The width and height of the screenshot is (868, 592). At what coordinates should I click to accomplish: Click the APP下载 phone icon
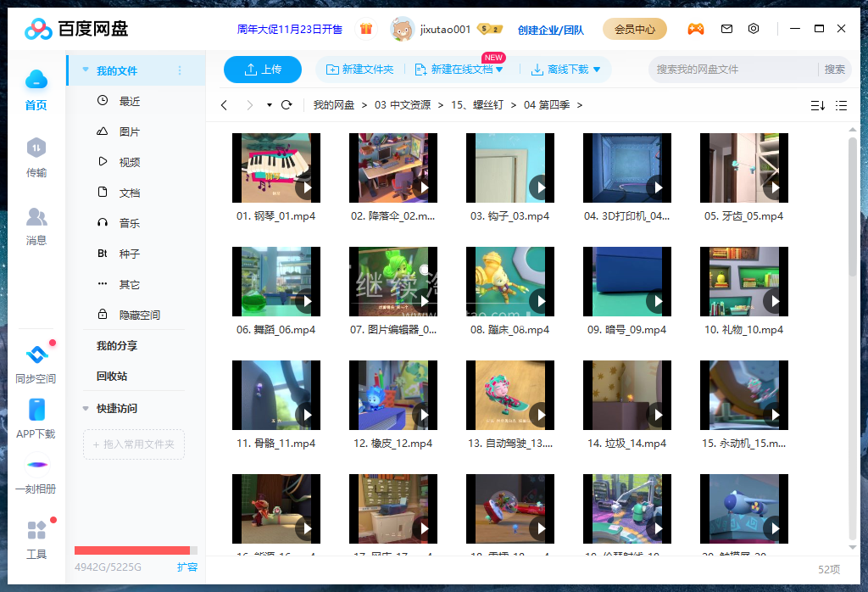click(36, 411)
